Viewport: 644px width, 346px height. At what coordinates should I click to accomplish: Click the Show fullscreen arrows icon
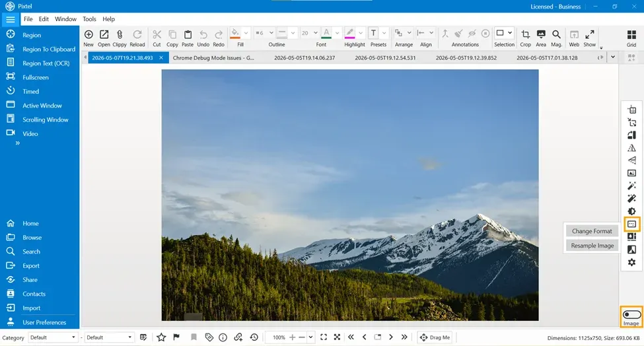pyautogui.click(x=590, y=34)
